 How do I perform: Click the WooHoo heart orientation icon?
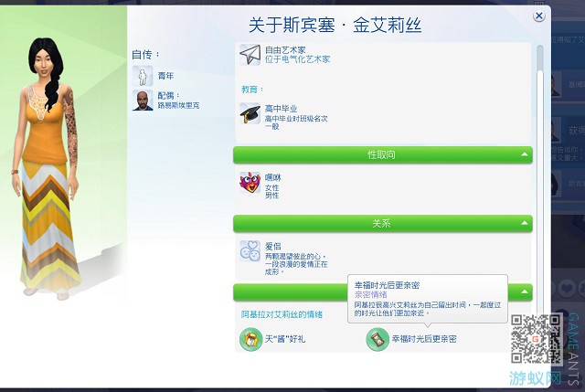coord(250,183)
